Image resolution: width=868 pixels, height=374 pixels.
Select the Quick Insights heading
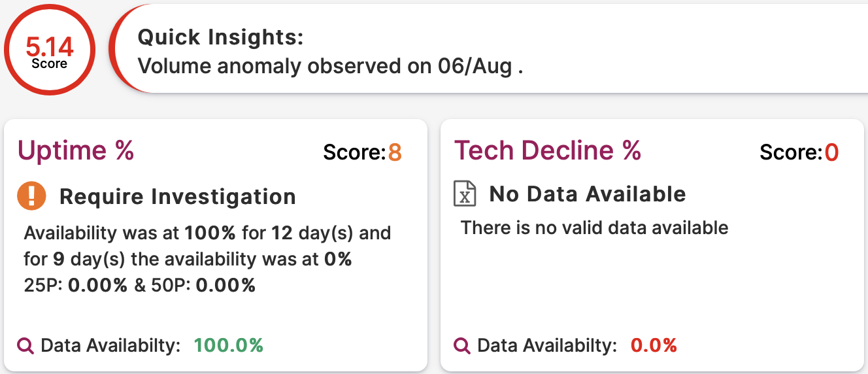point(220,37)
